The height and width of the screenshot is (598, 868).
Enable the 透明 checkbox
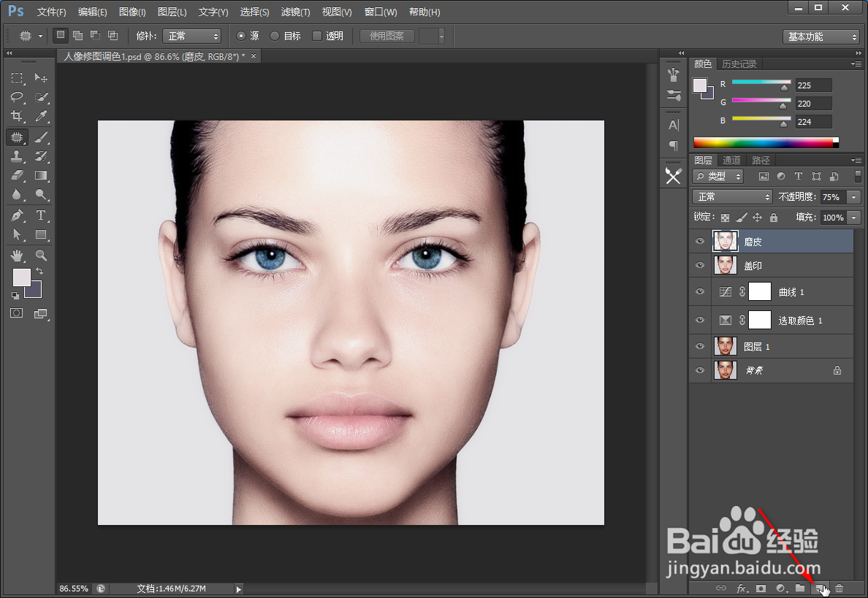tap(317, 36)
